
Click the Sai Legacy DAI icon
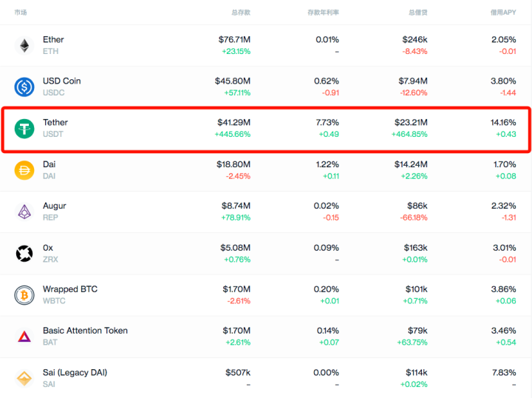coord(24,378)
